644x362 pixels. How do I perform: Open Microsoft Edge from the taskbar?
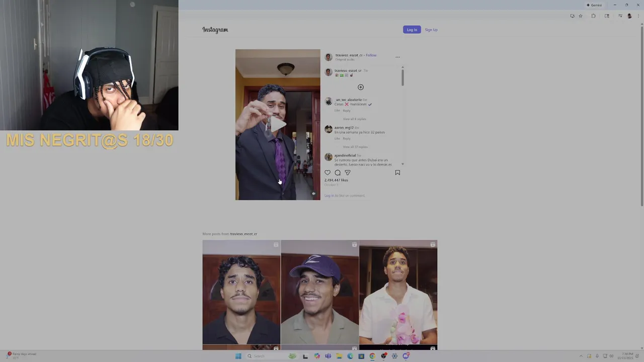tap(350, 356)
